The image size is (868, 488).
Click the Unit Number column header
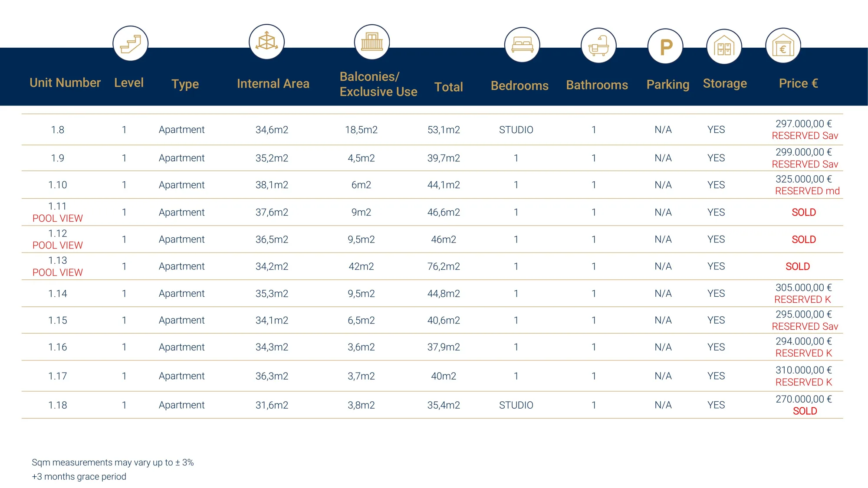point(65,82)
